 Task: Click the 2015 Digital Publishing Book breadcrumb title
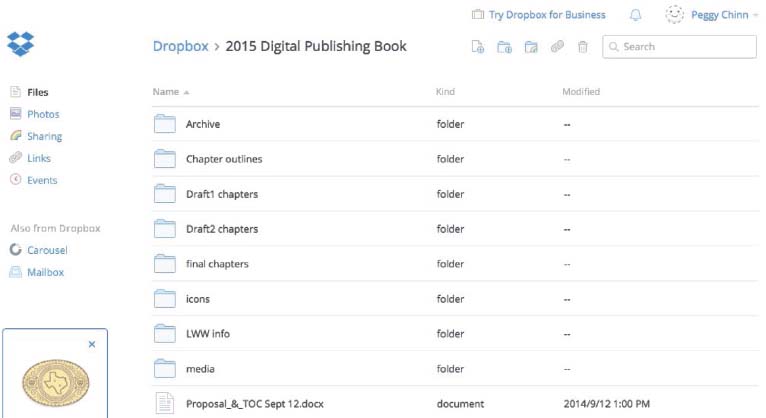[x=316, y=46]
